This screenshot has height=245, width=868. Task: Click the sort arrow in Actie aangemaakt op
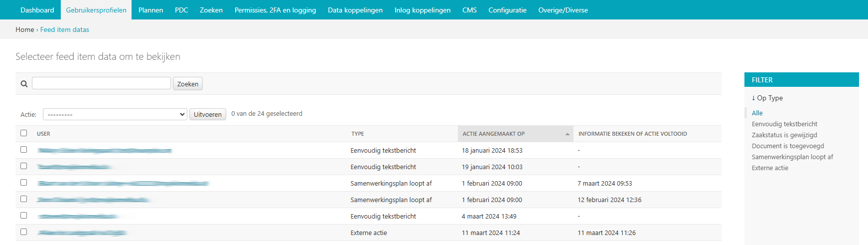click(567, 134)
